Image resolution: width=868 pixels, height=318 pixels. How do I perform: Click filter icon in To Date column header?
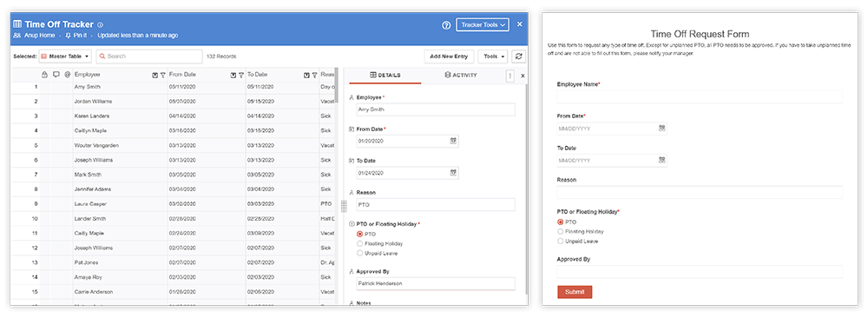pyautogui.click(x=314, y=75)
